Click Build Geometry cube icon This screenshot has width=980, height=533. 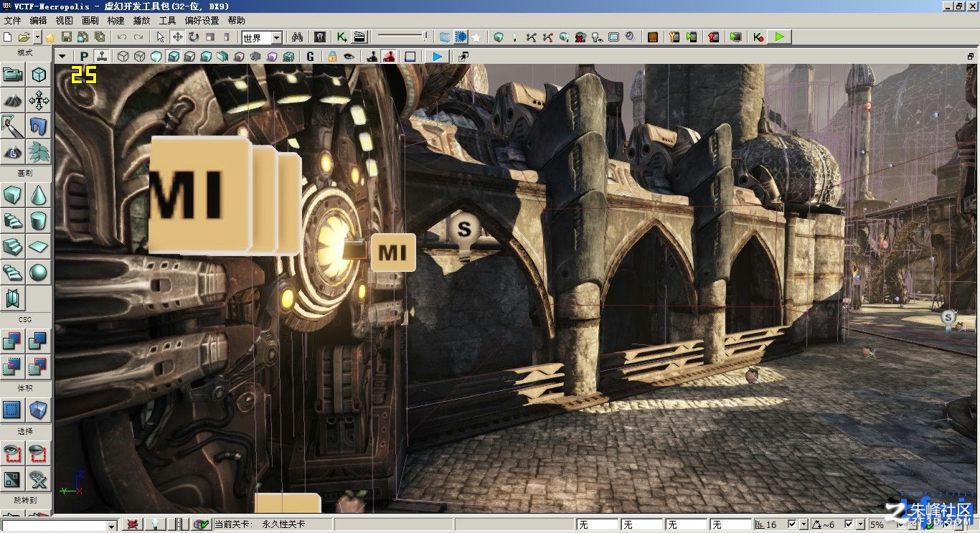pyautogui.click(x=499, y=37)
